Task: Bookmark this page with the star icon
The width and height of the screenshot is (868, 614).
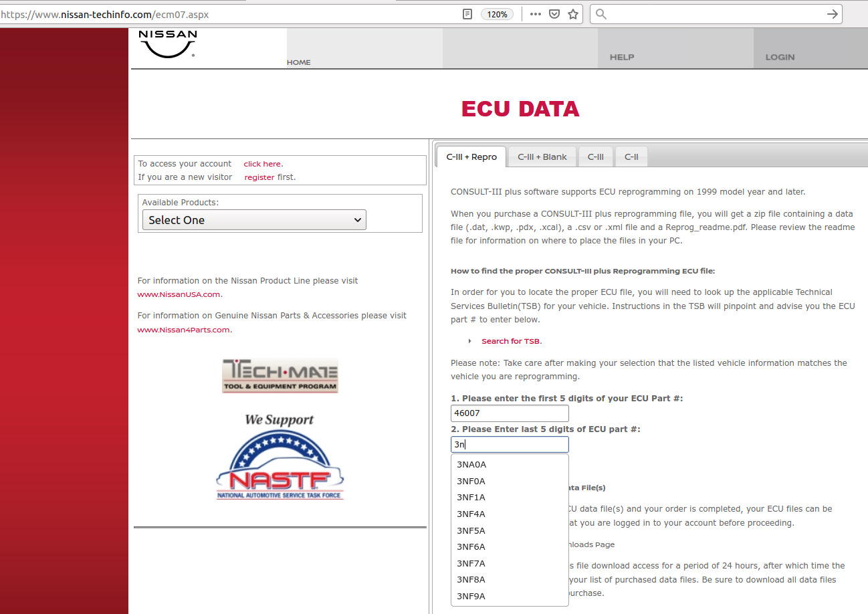Action: click(x=573, y=14)
